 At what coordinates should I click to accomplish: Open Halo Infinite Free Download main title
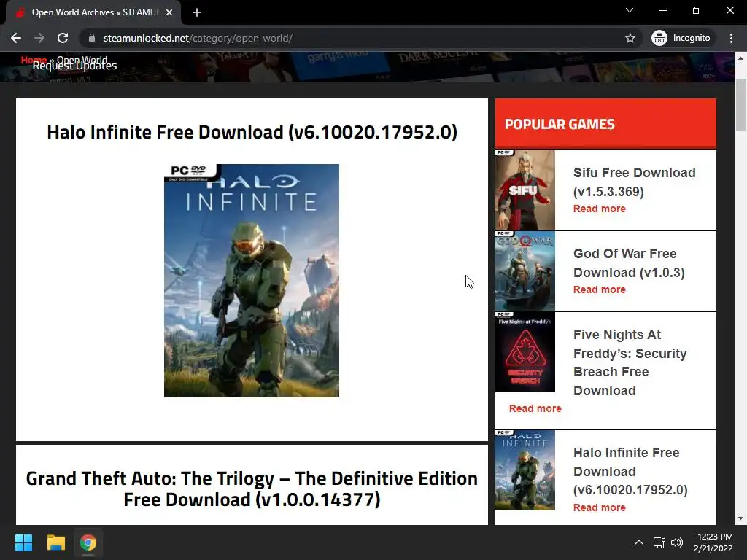pos(252,132)
